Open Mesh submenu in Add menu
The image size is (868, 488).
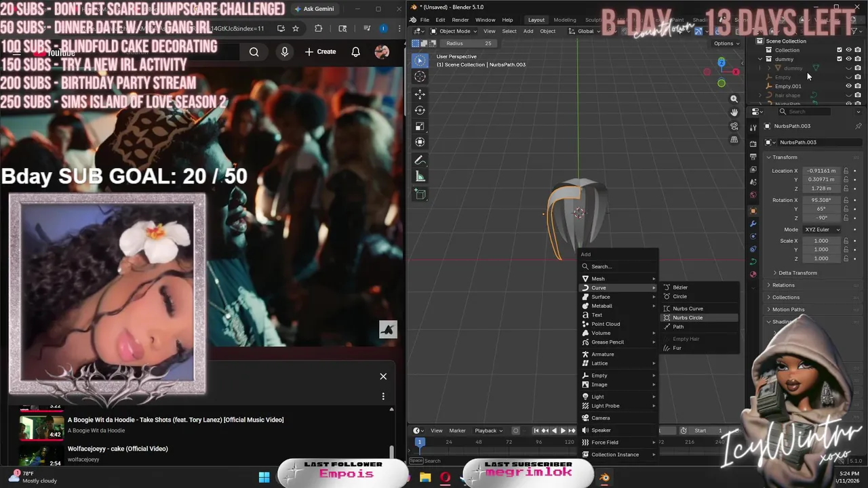coord(618,279)
